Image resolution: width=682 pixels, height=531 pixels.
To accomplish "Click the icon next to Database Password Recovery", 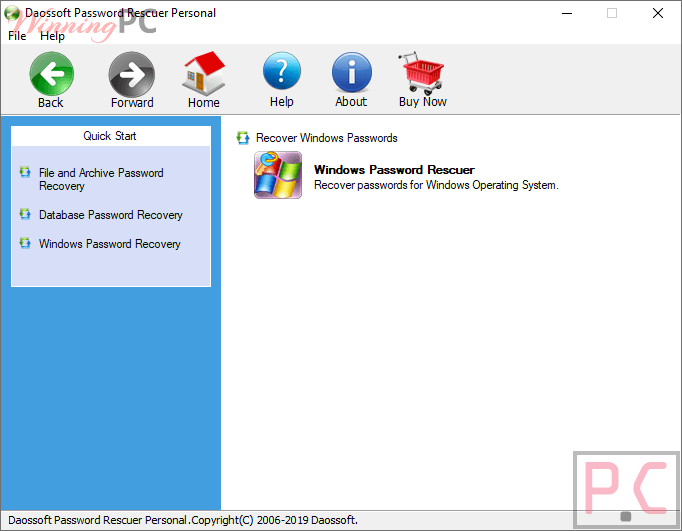I will pyautogui.click(x=25, y=214).
